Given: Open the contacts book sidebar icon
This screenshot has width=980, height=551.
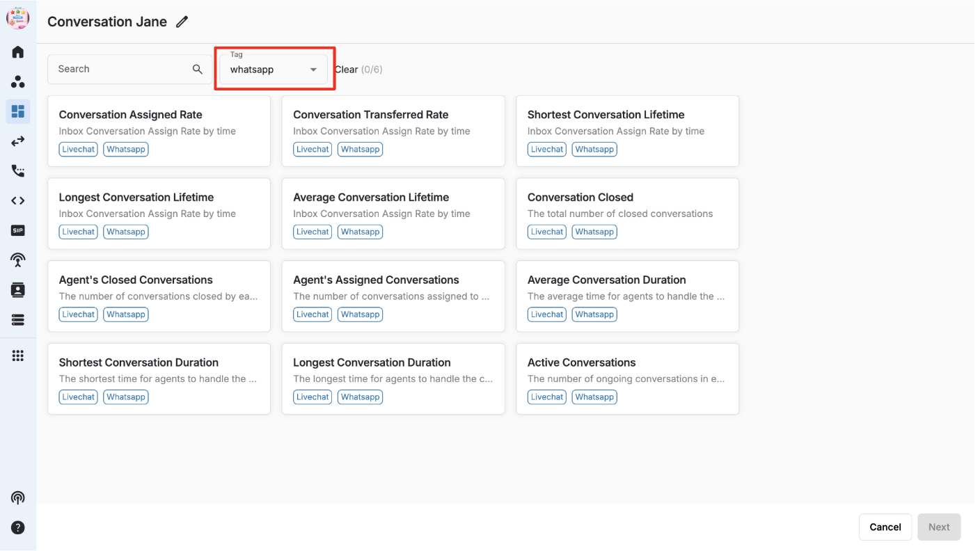Looking at the screenshot, I should (18, 290).
